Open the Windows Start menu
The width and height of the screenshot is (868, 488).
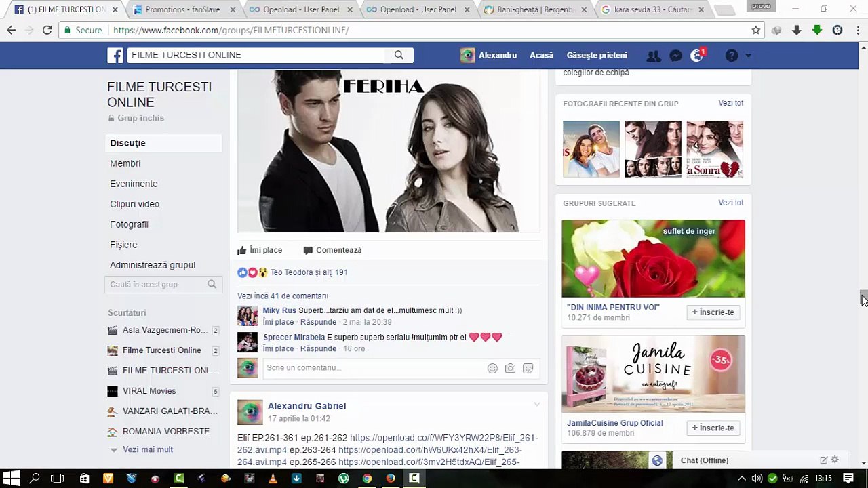pos(12,478)
